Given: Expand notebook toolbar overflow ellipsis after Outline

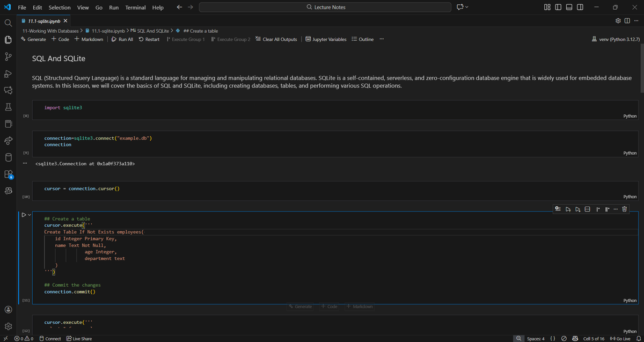Looking at the screenshot, I should pos(381,39).
